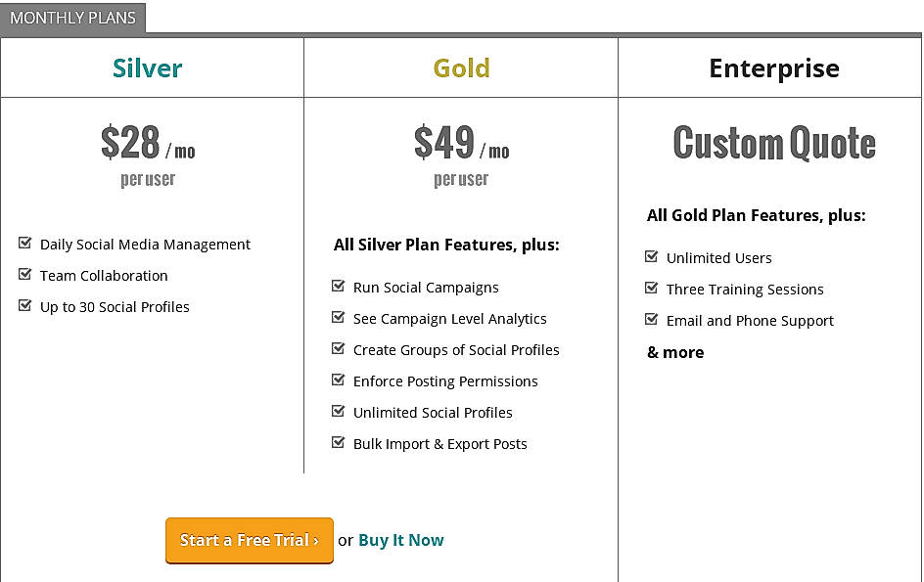
Task: Select the Enterprise plan heading
Action: tap(774, 68)
